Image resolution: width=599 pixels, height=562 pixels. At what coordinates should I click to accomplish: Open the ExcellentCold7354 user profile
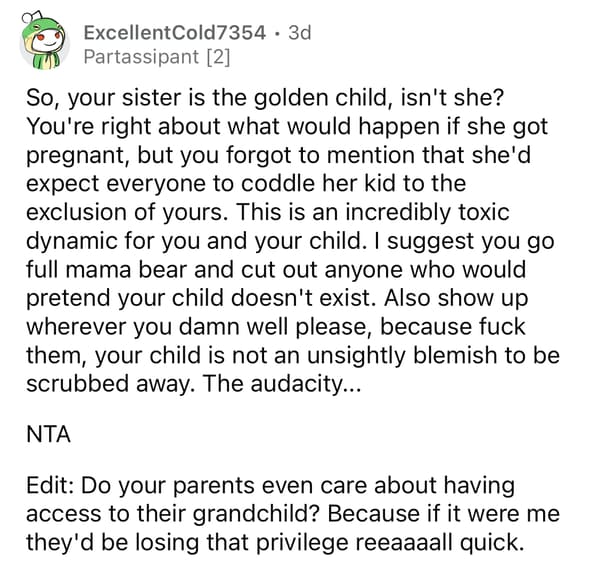(174, 32)
